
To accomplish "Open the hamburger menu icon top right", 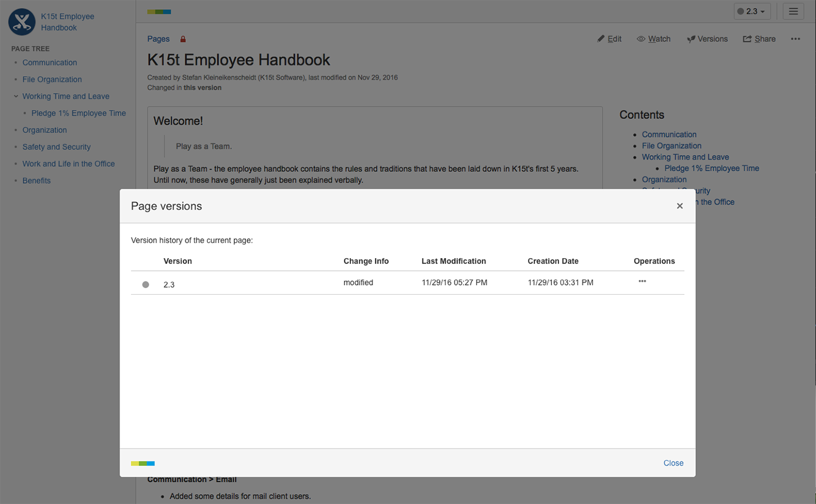I will (793, 11).
